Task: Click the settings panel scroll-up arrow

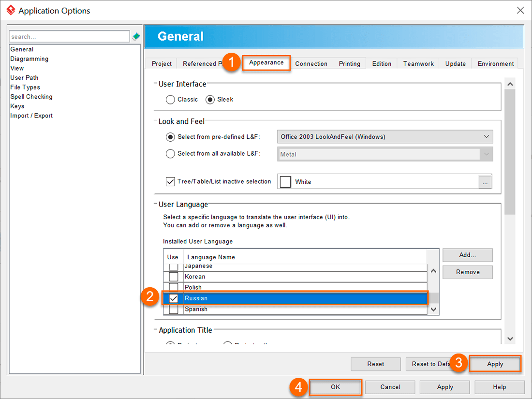Action: tap(510, 84)
